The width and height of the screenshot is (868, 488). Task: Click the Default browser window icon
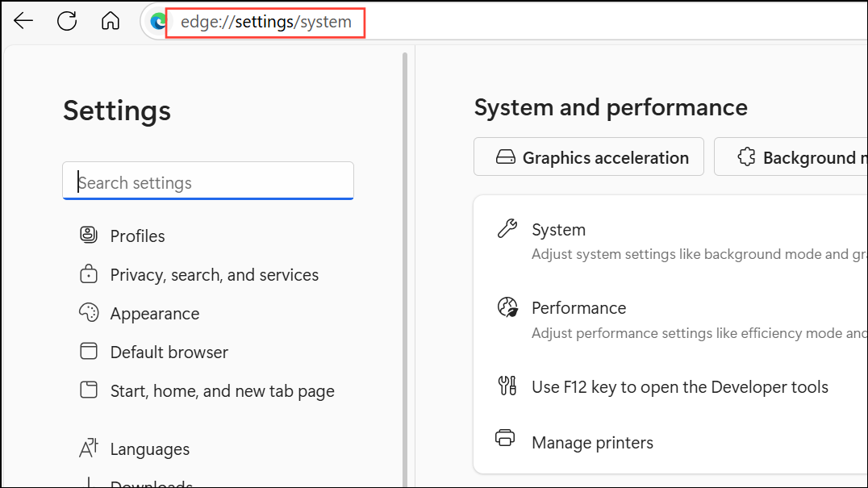coord(89,352)
